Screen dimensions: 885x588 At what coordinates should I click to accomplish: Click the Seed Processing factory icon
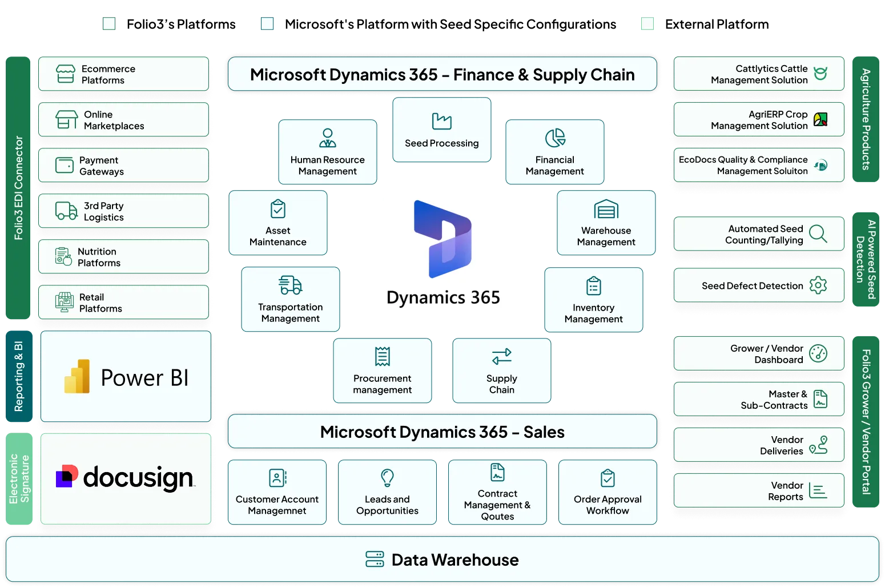tap(441, 121)
